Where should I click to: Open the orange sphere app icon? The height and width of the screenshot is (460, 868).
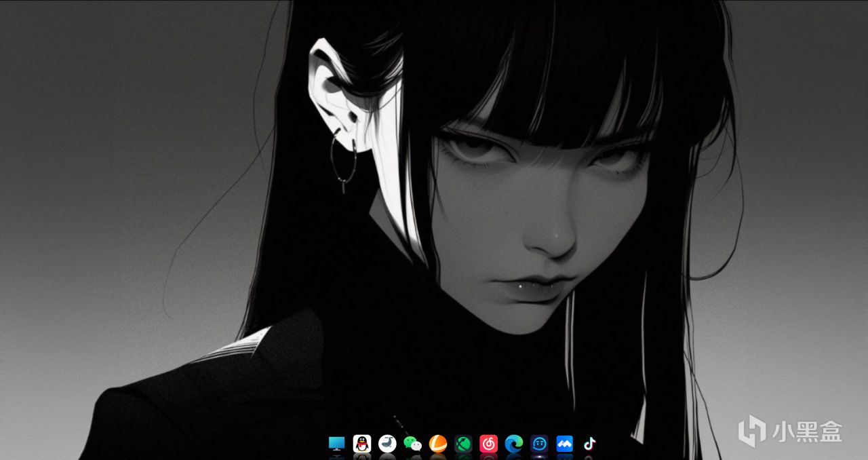[438, 444]
